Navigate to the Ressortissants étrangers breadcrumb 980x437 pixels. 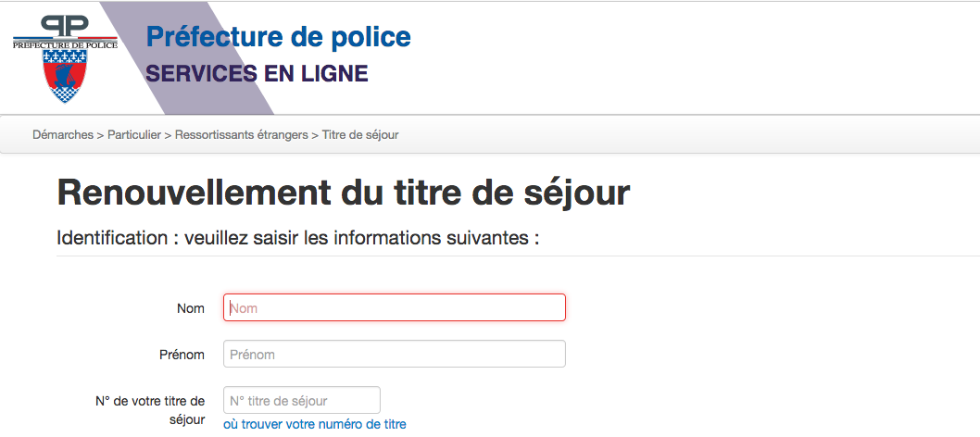(x=241, y=135)
